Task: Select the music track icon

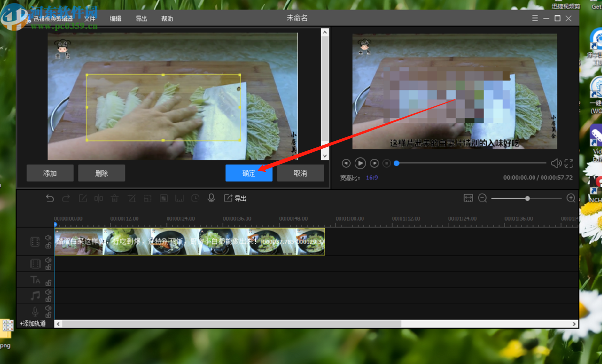Action: (35, 296)
